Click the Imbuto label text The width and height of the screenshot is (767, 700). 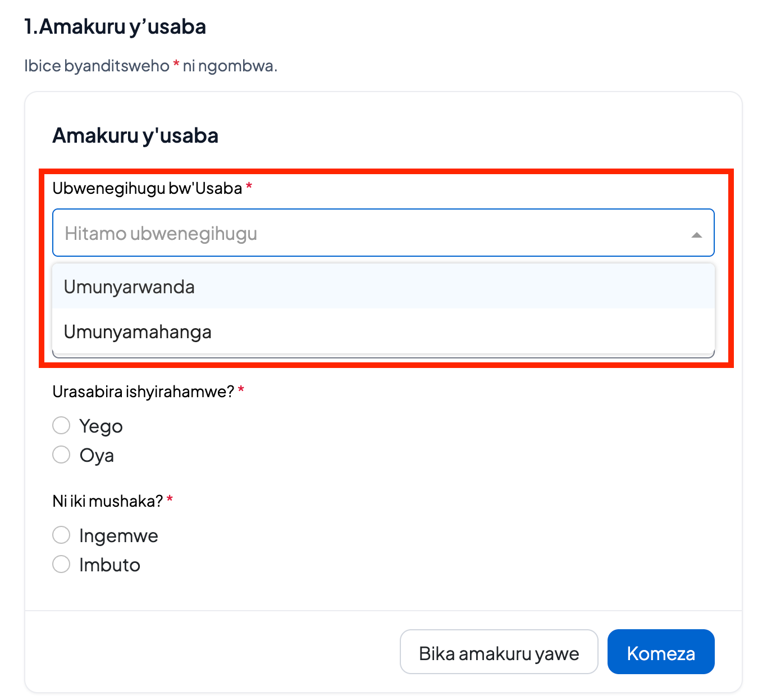click(109, 565)
